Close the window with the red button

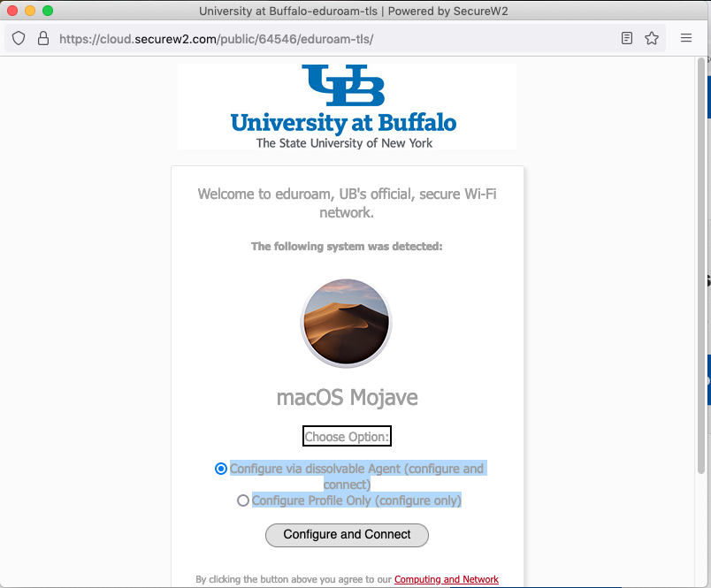point(12,11)
